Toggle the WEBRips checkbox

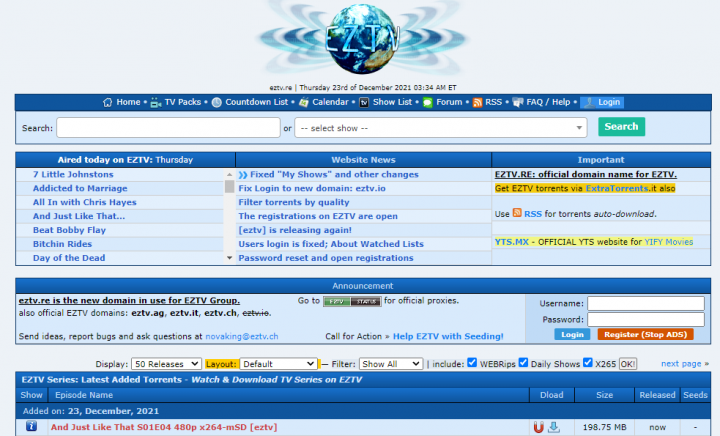tap(472, 363)
